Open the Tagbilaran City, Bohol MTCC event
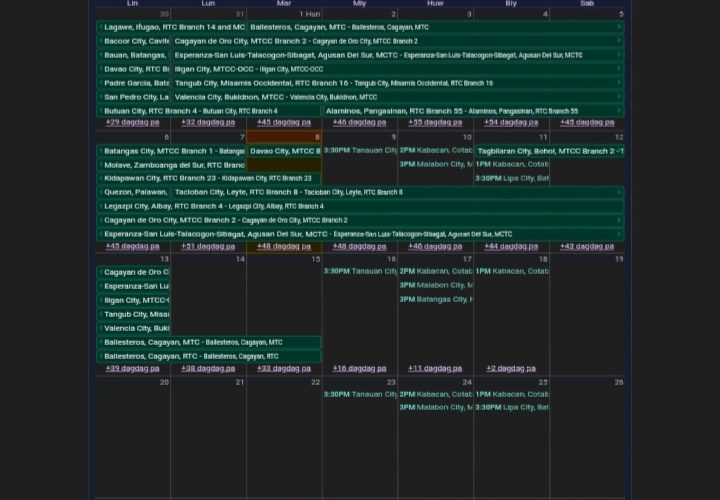Viewport: 720px width, 500px height. 548,151
